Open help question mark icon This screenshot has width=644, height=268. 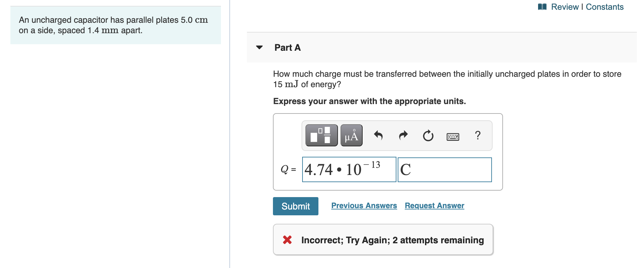coord(477,135)
